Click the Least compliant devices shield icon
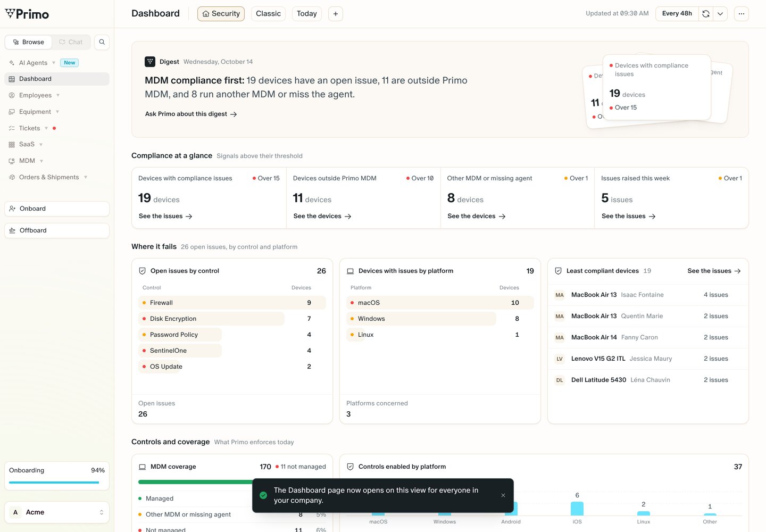Screen dimensions: 766x532 (558, 271)
